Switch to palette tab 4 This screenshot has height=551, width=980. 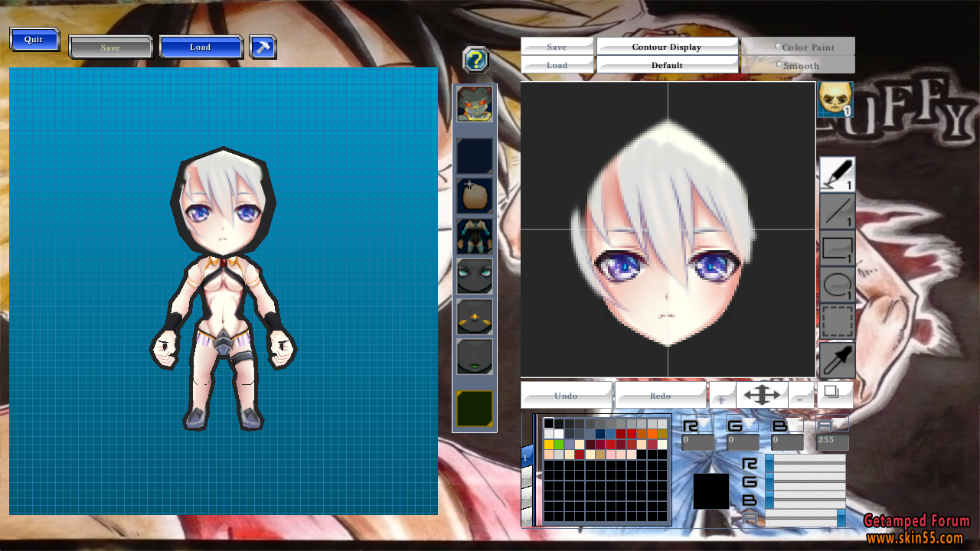click(x=525, y=519)
